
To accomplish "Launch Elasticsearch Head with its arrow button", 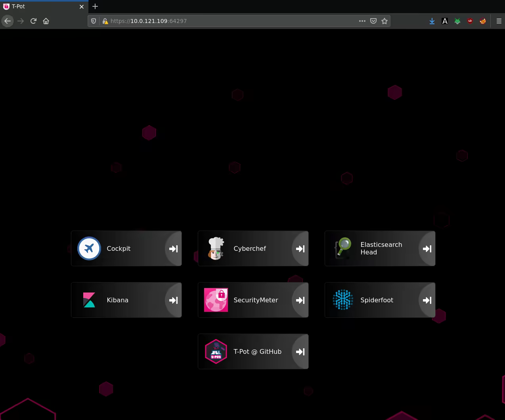I will pos(427,248).
